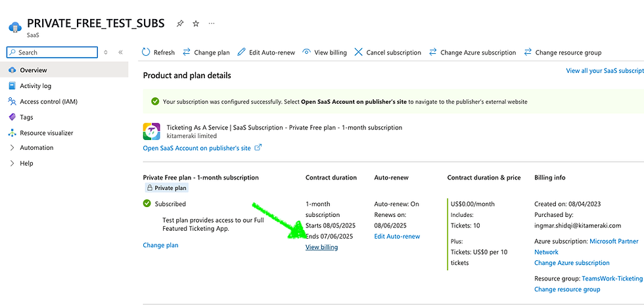Screen dimensions: 644x305
Task: Open the Microsoft Partner Network subscription link
Action: (x=586, y=246)
